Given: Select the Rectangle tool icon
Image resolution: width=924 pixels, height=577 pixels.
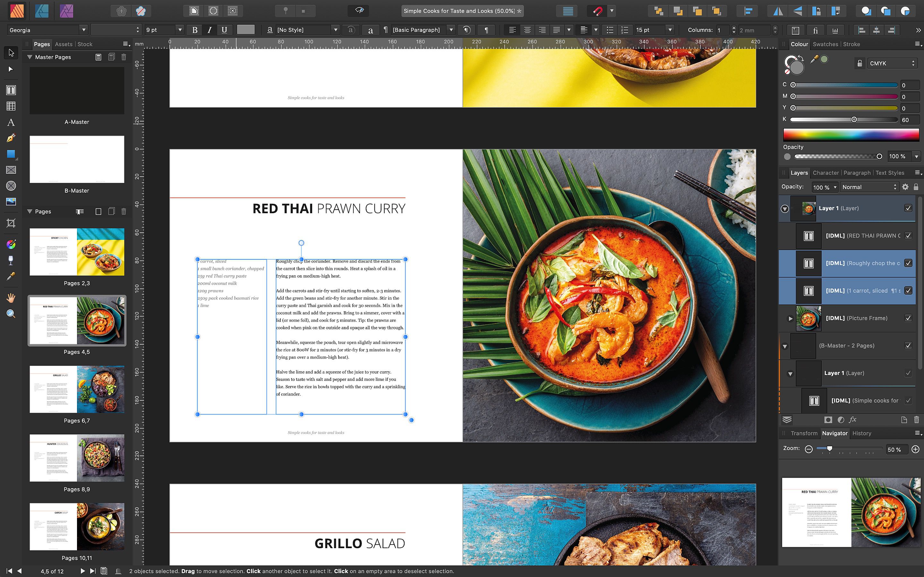Looking at the screenshot, I should pyautogui.click(x=10, y=154).
